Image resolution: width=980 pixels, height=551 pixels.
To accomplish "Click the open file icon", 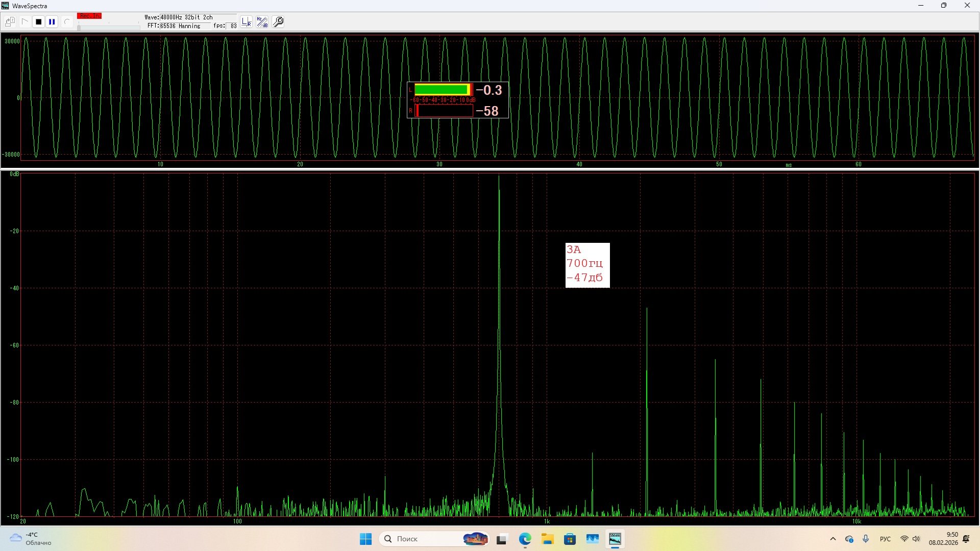I will click(x=10, y=22).
